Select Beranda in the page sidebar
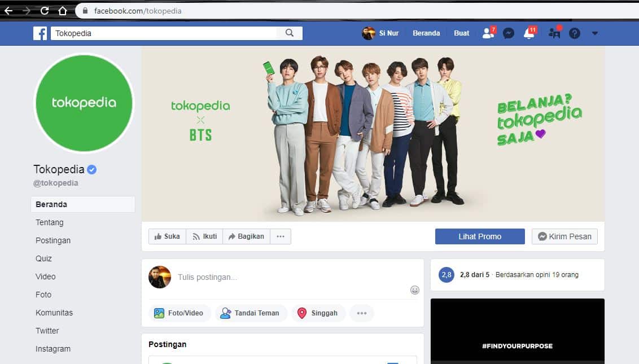This screenshot has height=364, width=639. point(83,204)
